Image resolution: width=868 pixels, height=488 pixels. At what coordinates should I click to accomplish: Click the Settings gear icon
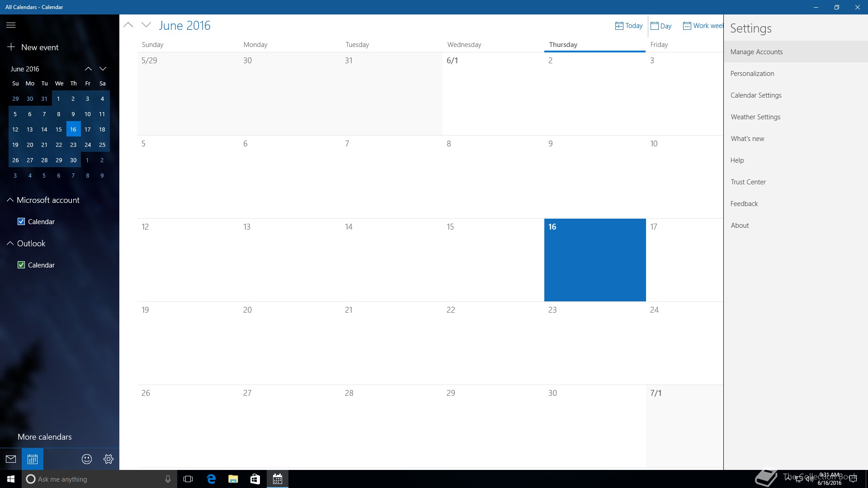(x=108, y=459)
